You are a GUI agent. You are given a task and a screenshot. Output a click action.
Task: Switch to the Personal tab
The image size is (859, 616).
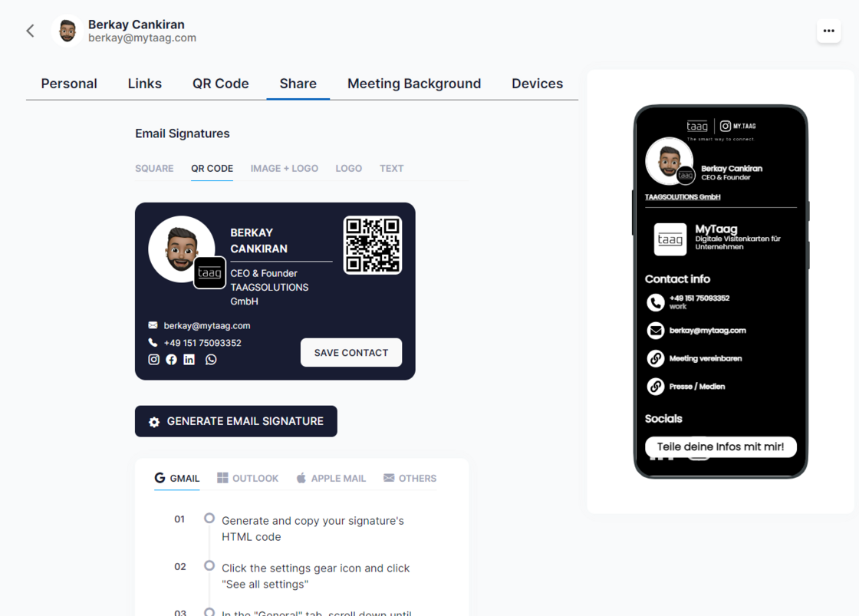69,84
